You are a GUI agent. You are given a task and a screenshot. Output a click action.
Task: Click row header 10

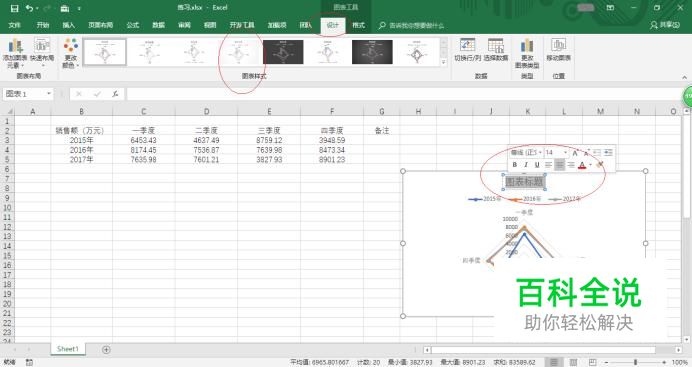coord(7,207)
